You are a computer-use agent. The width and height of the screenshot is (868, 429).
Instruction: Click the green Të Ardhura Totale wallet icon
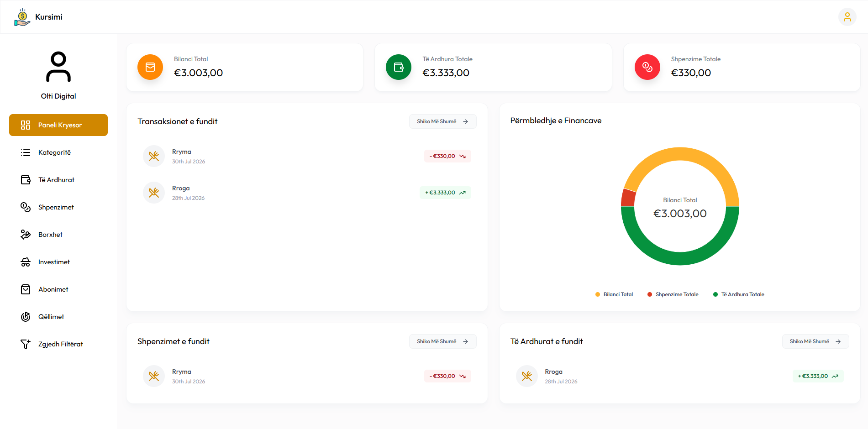(x=399, y=67)
